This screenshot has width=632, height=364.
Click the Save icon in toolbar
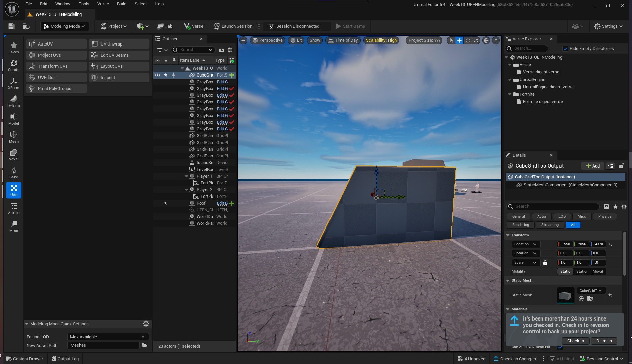[x=11, y=26]
